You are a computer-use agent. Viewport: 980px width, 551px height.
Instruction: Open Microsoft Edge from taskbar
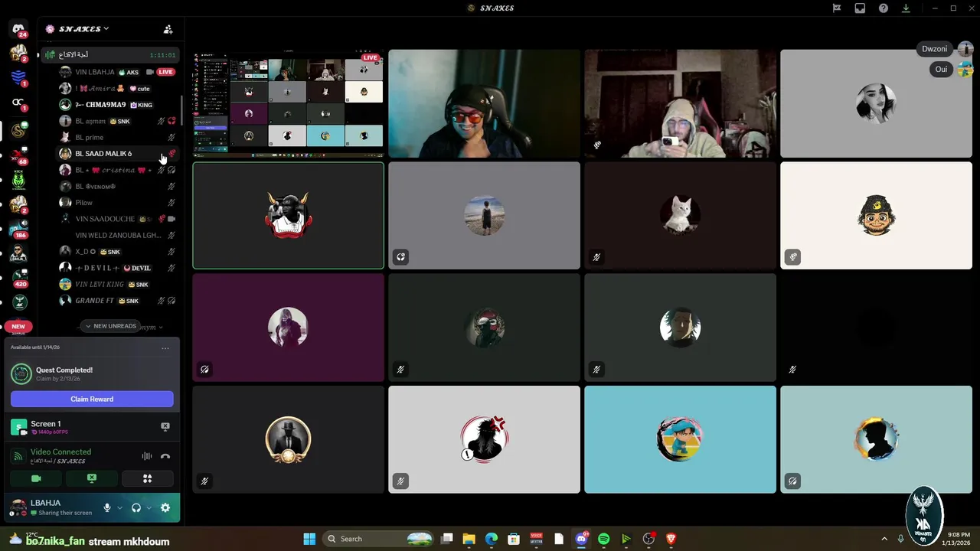click(x=492, y=539)
